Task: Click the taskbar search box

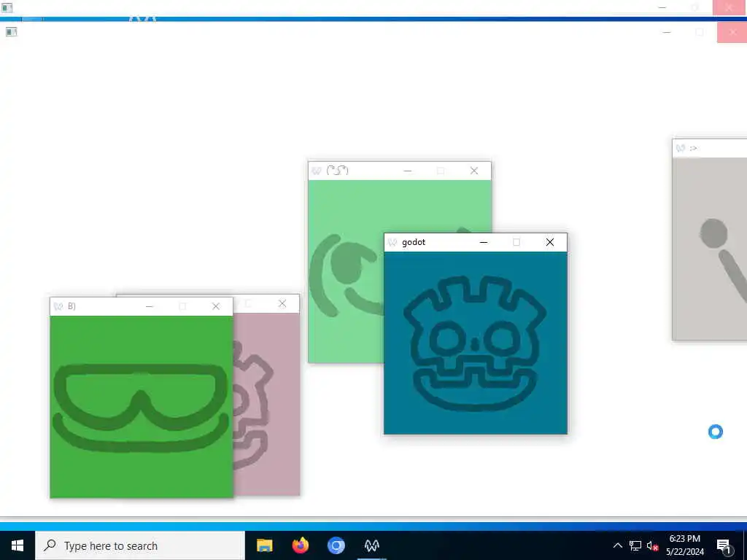Action: pos(140,545)
